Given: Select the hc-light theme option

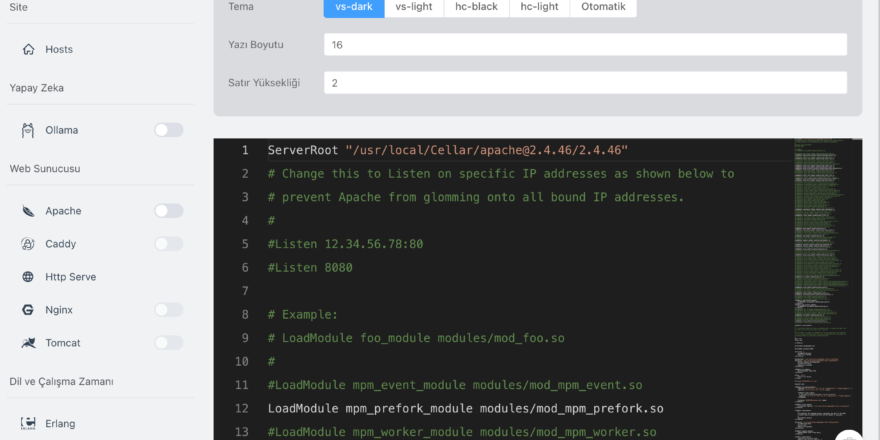Looking at the screenshot, I should pos(539,7).
